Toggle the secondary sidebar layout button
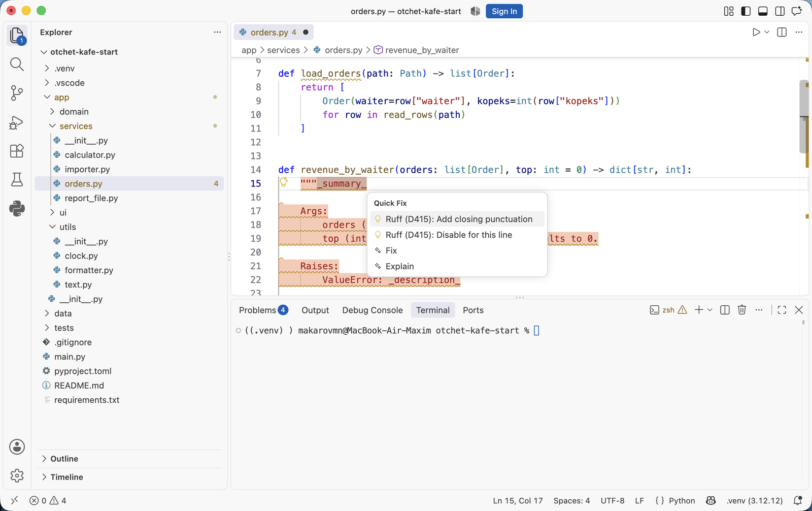Viewport: 812px width, 511px height. click(780, 11)
